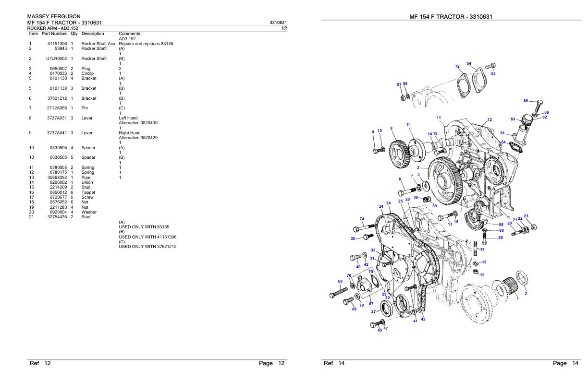Click callout number 39 in diagram
This screenshot has height=380, width=588.
(x=434, y=205)
